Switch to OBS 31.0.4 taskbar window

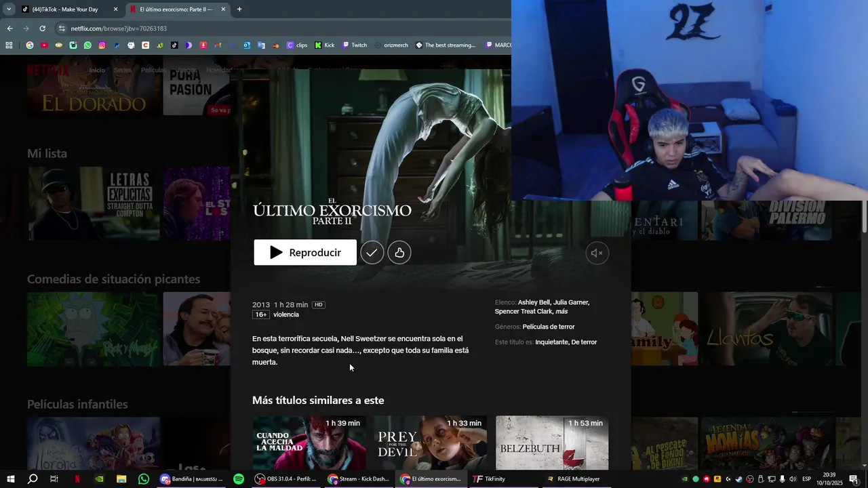286,479
